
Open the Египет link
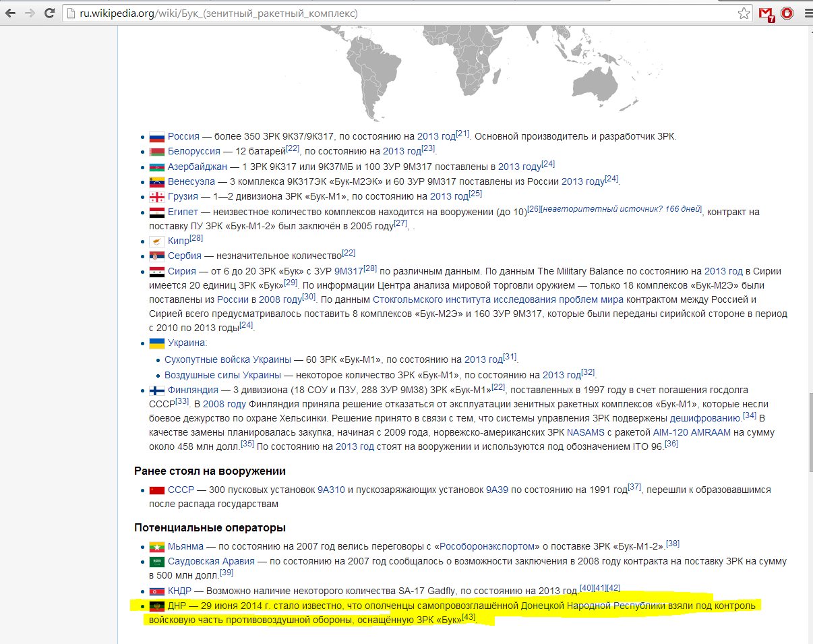pos(183,212)
